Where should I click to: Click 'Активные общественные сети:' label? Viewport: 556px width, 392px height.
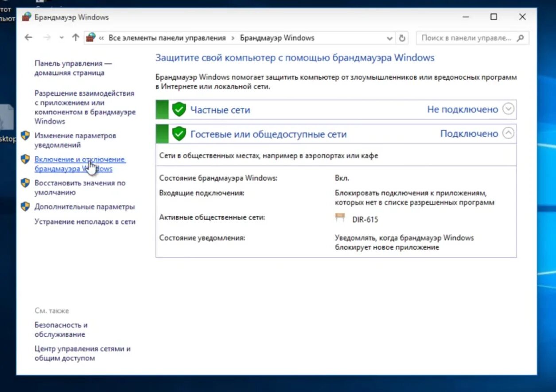click(x=212, y=217)
